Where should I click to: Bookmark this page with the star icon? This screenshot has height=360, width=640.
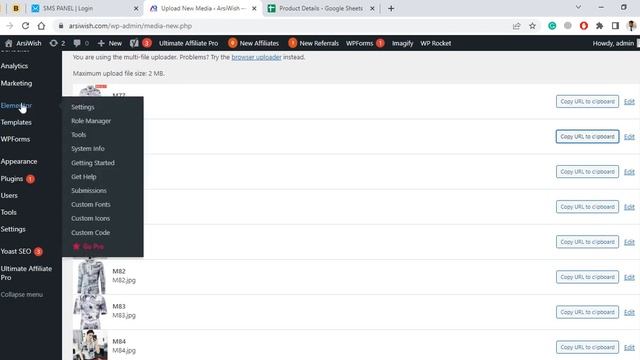click(532, 26)
